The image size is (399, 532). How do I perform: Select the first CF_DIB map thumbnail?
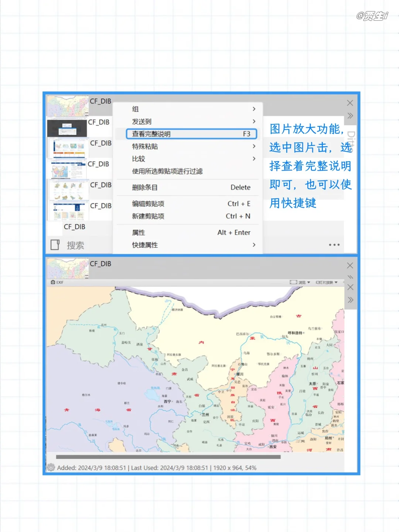click(x=68, y=106)
